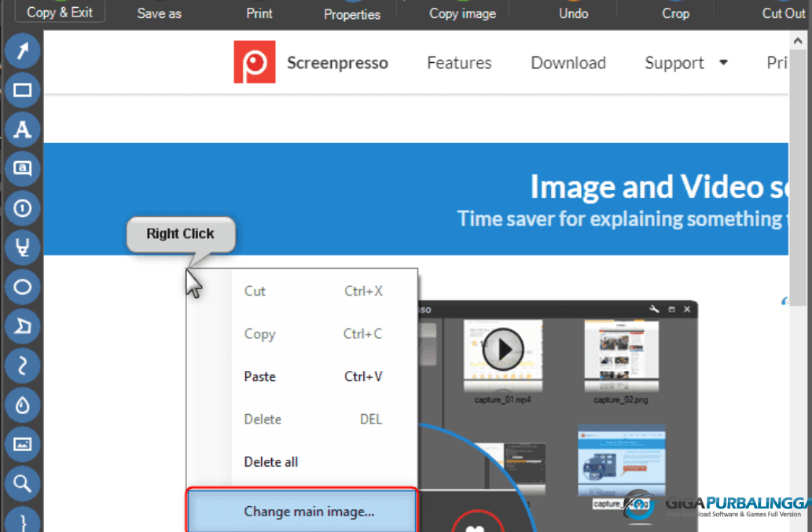Select the numbering step tool

click(22, 208)
